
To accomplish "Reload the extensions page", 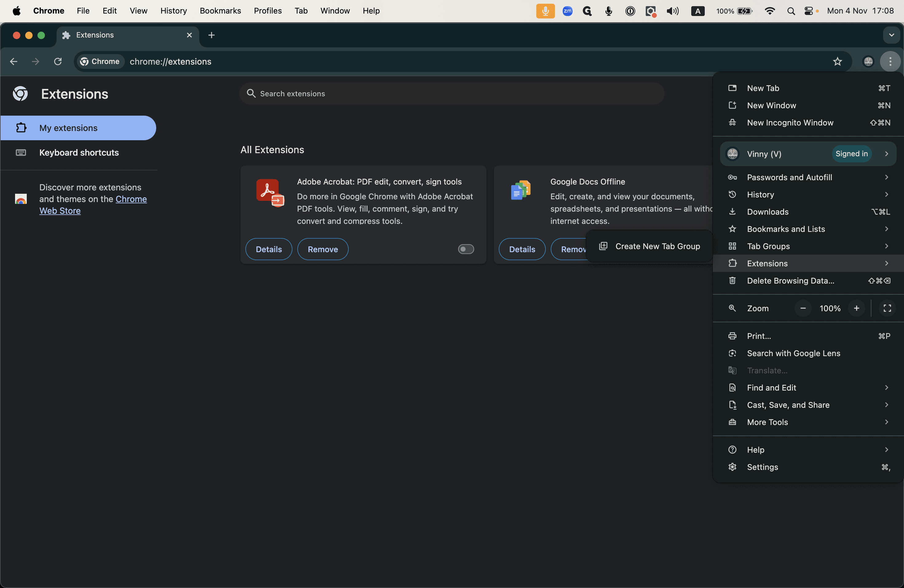I will point(58,62).
